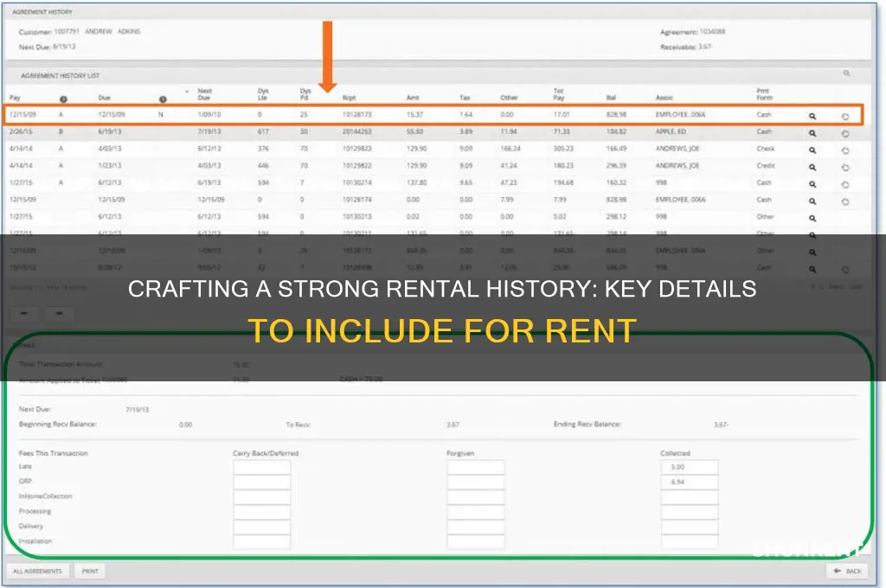Click Carry Back/Deferred Processing fee field
Viewport: 886px width, 588px height.
[x=261, y=512]
